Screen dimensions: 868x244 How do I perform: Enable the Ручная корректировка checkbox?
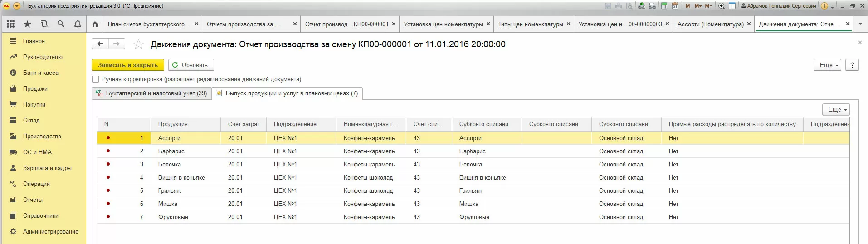tap(96, 79)
